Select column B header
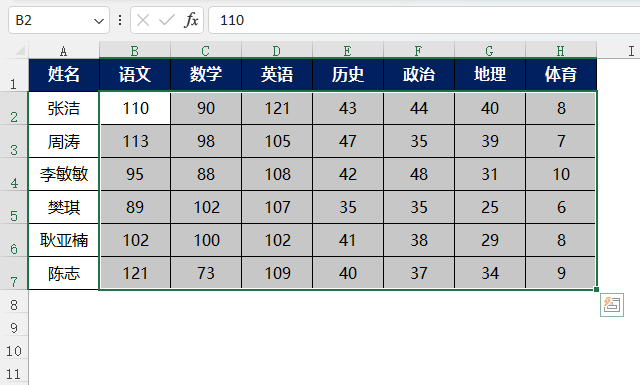The width and height of the screenshot is (640, 385). (135, 51)
